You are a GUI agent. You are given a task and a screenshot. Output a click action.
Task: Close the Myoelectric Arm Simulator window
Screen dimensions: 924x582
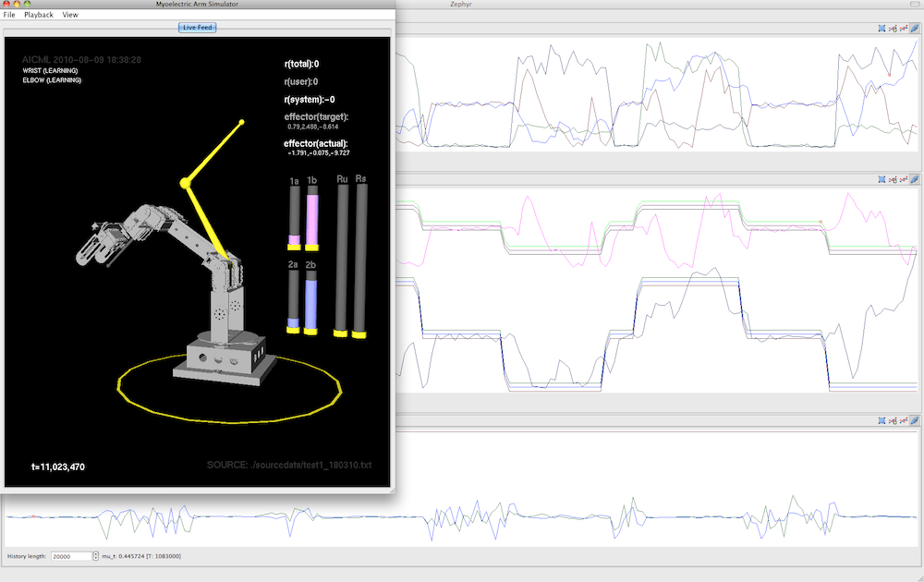6,4
